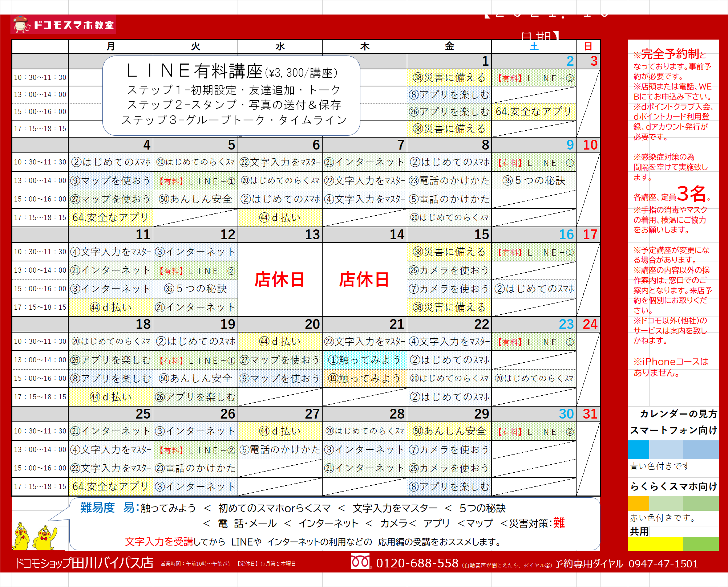Click the 64.安全なアプリ cell on Monday the 4th
This screenshot has height=587, width=728.
pyautogui.click(x=110, y=217)
